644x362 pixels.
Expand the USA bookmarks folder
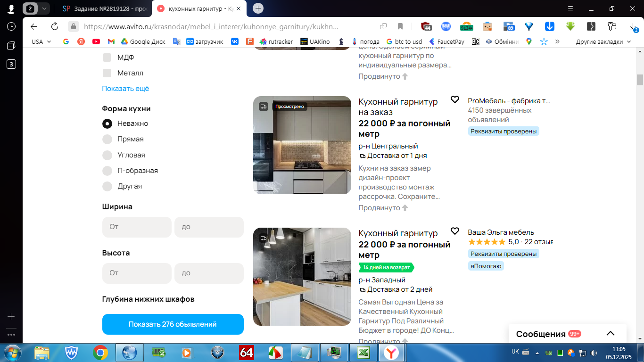41,41
